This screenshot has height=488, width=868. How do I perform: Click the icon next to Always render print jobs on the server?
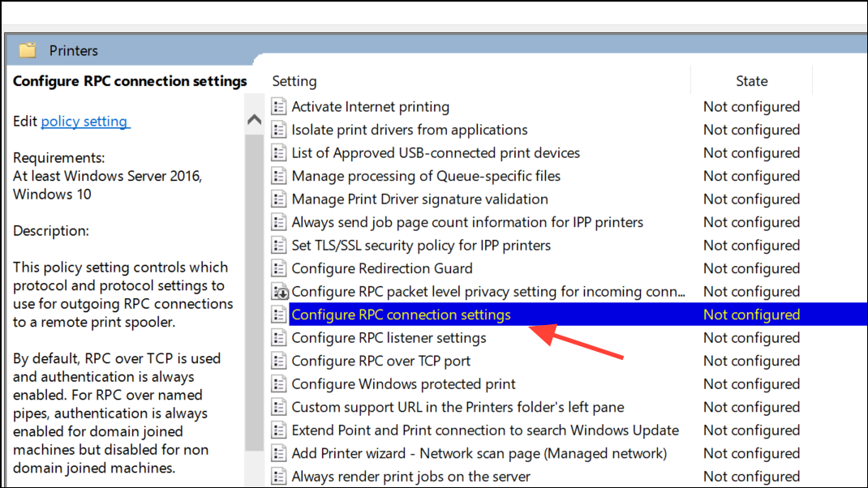click(278, 476)
